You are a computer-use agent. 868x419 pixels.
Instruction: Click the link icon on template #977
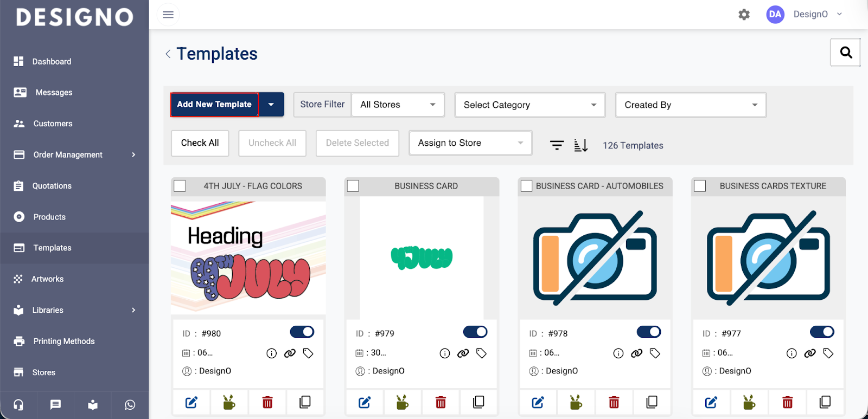809,353
